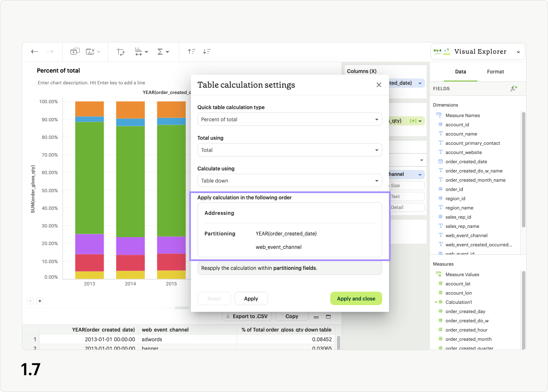Viewport: 548px width, 392px height.
Task: Click the purple segment of the 2015 bar
Action: [x=171, y=245]
